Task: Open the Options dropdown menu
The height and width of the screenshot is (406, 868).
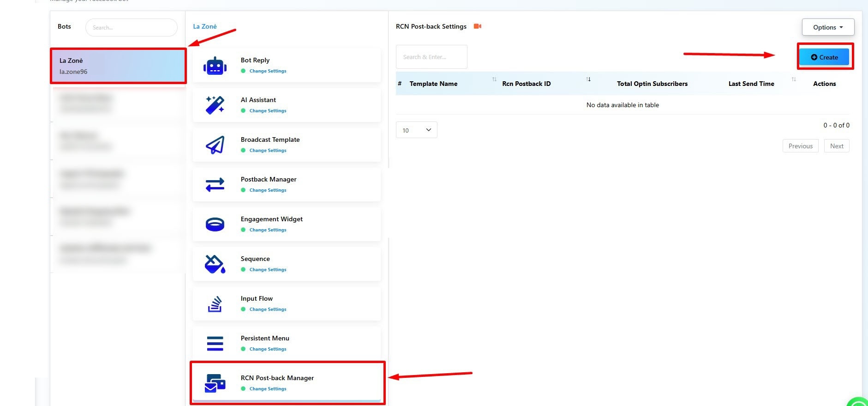Action: click(x=828, y=27)
